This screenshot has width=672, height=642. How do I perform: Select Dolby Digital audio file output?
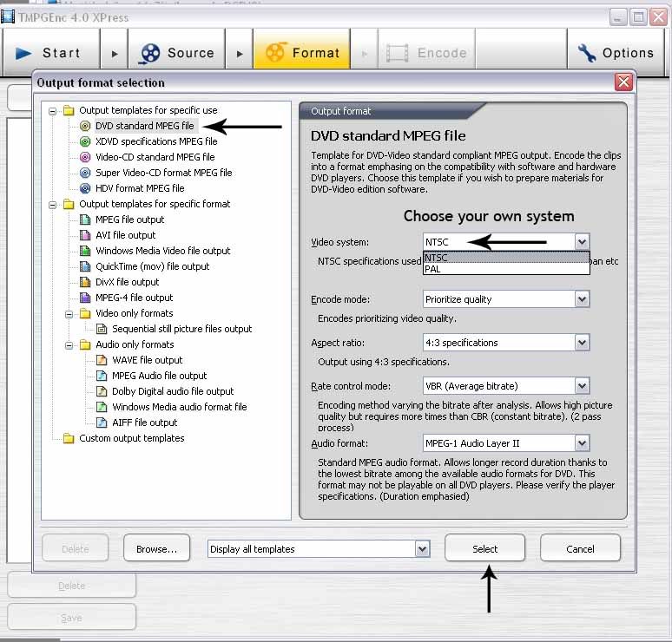pos(173,391)
